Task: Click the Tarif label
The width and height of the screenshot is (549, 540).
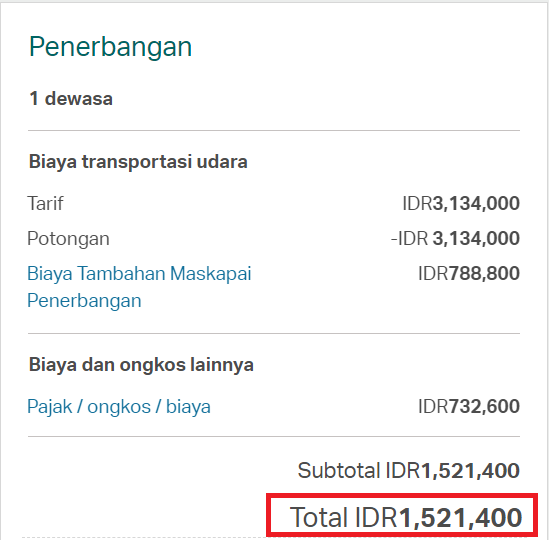Action: [x=45, y=203]
